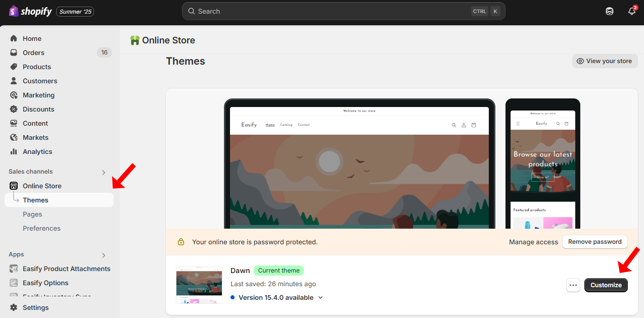Click the Customize button

tap(606, 285)
